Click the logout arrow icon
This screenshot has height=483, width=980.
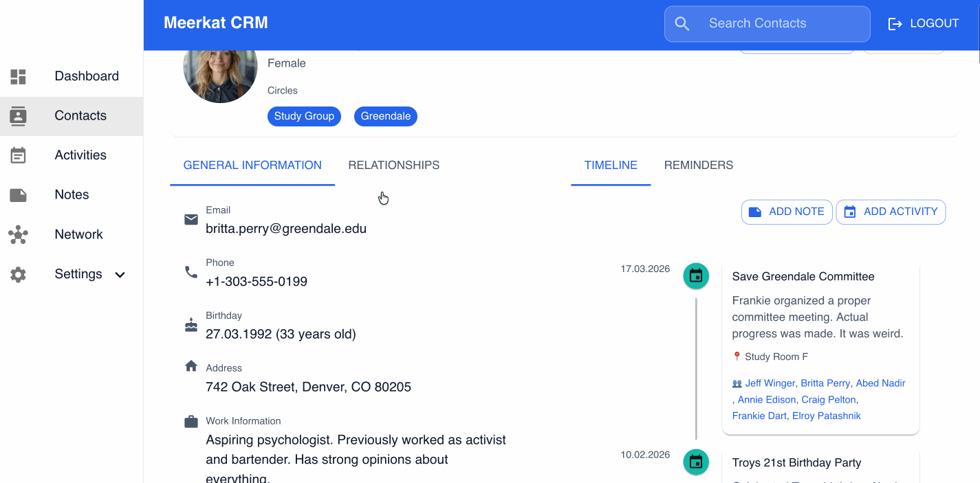(x=895, y=24)
